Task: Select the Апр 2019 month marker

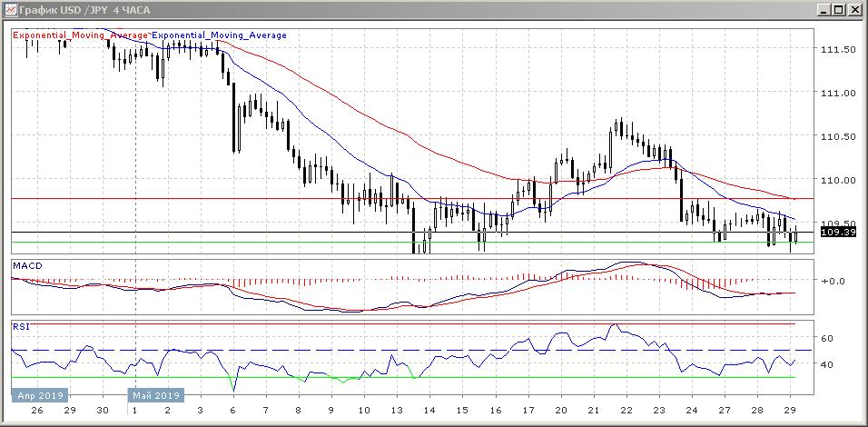Action: pos(40,396)
